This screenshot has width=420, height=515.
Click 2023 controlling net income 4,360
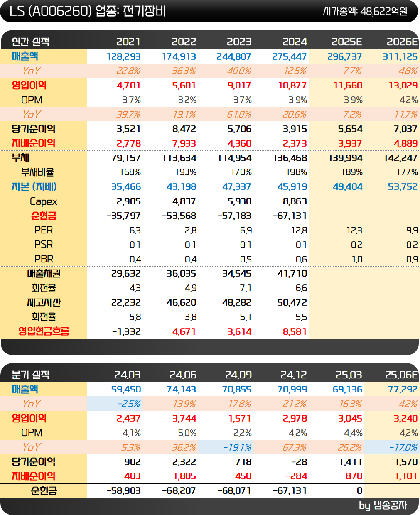[x=239, y=144]
